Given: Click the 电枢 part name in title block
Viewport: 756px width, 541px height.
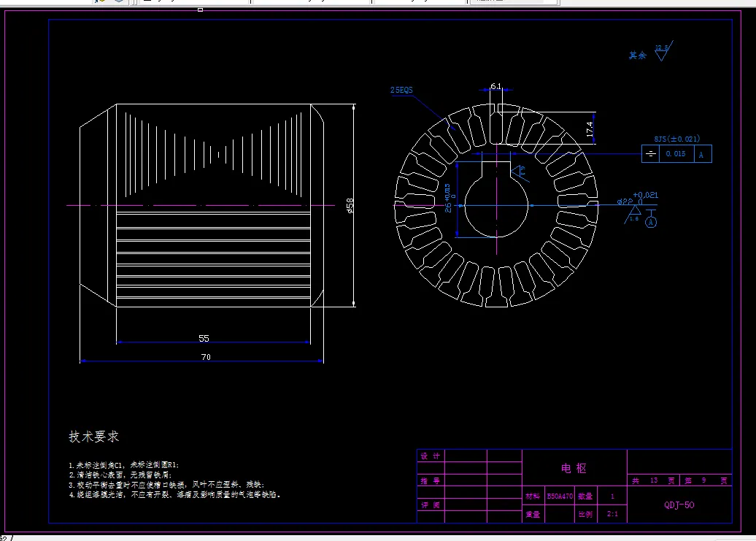Looking at the screenshot, I should pyautogui.click(x=574, y=468).
